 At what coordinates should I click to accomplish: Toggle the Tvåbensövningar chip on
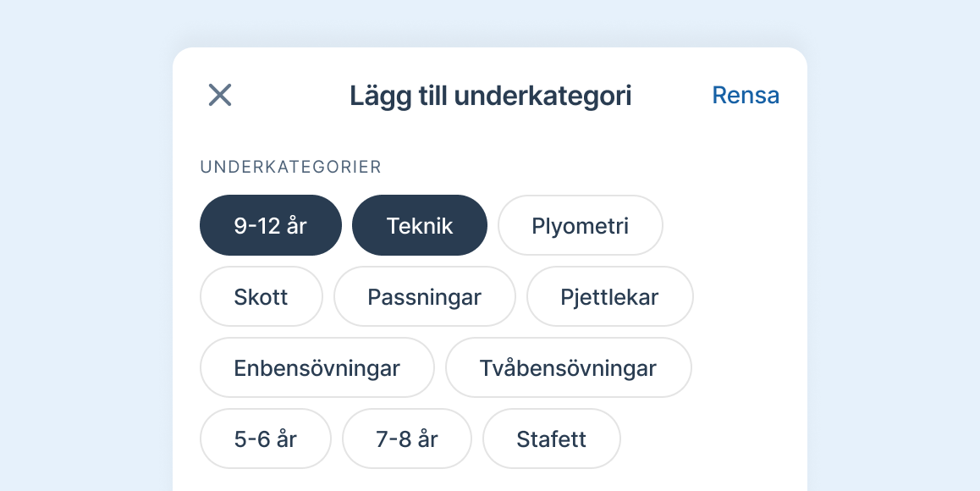[568, 367]
